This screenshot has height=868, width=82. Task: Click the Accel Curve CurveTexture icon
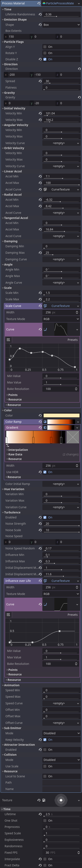click(45, 190)
